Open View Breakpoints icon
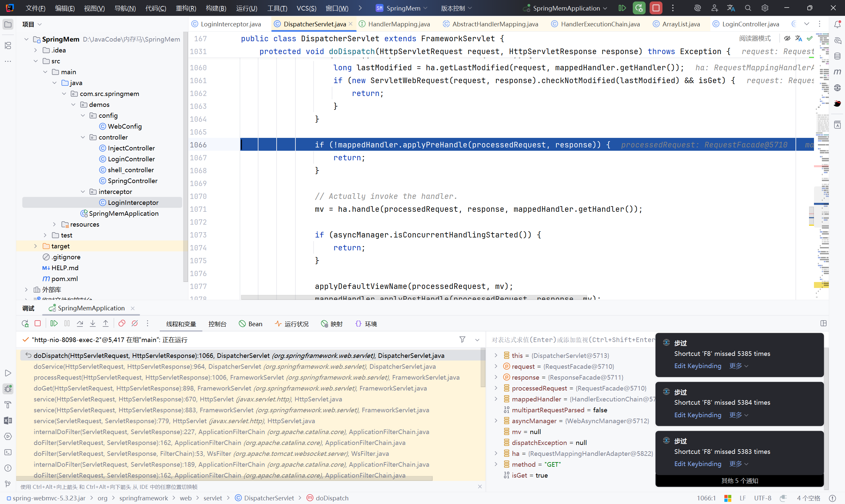Viewport: 845px width, 504px height. [x=122, y=324]
